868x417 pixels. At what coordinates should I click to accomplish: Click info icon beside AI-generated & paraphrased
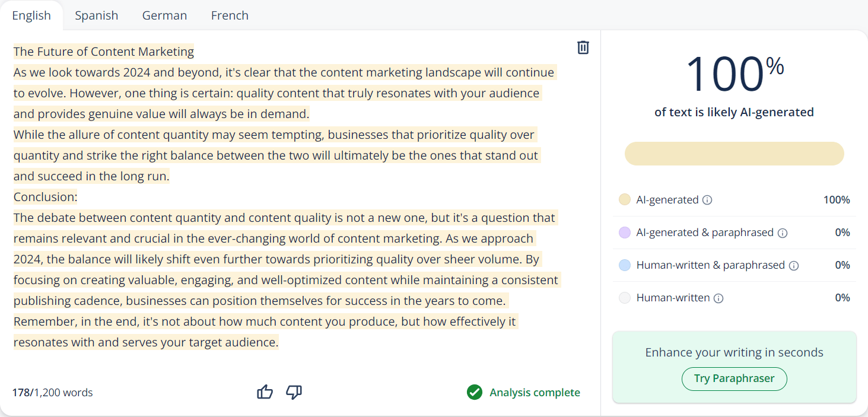(783, 233)
